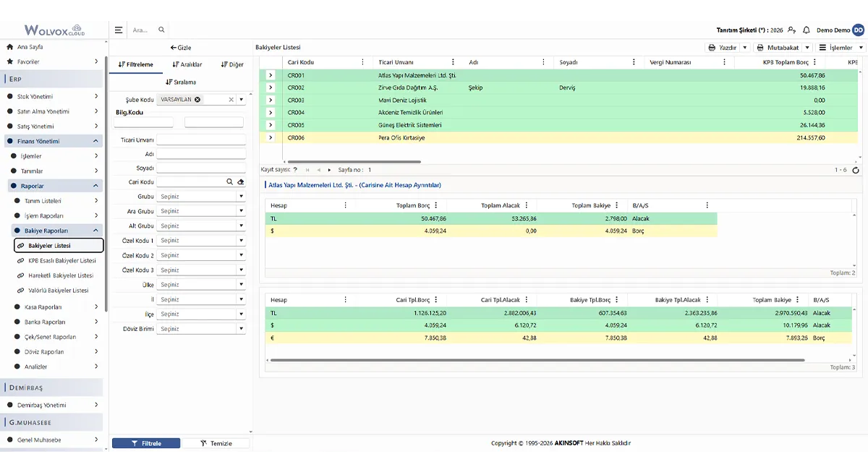This screenshot has height=472, width=868.
Task: Click the search magnifier icon in top bar
Action: click(x=161, y=30)
